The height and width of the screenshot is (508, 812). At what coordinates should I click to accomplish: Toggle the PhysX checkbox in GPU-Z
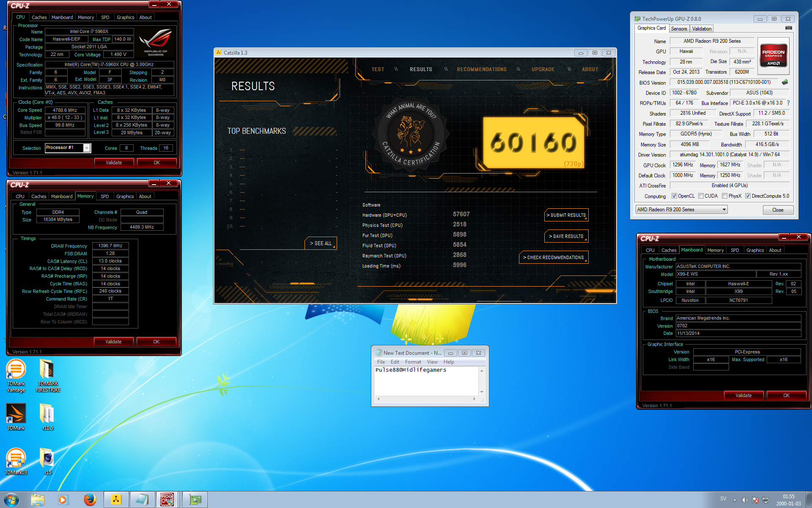[724, 196]
